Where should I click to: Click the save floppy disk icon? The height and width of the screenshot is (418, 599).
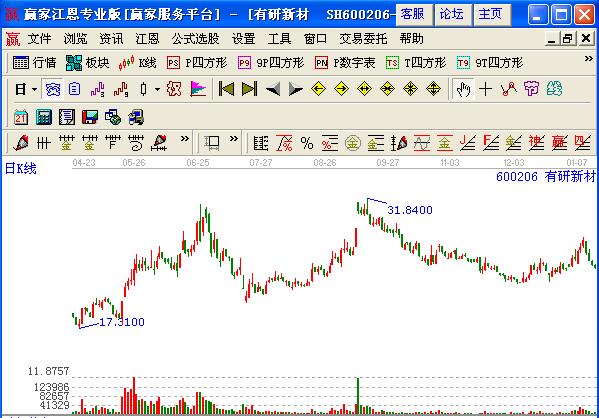[x=90, y=117]
